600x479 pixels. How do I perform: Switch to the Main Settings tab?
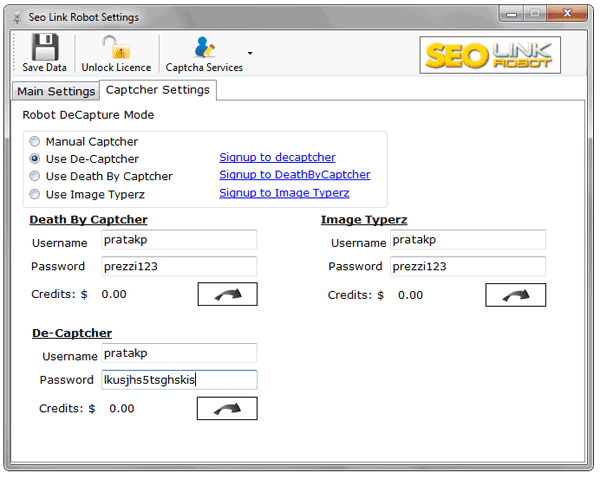coord(56,91)
